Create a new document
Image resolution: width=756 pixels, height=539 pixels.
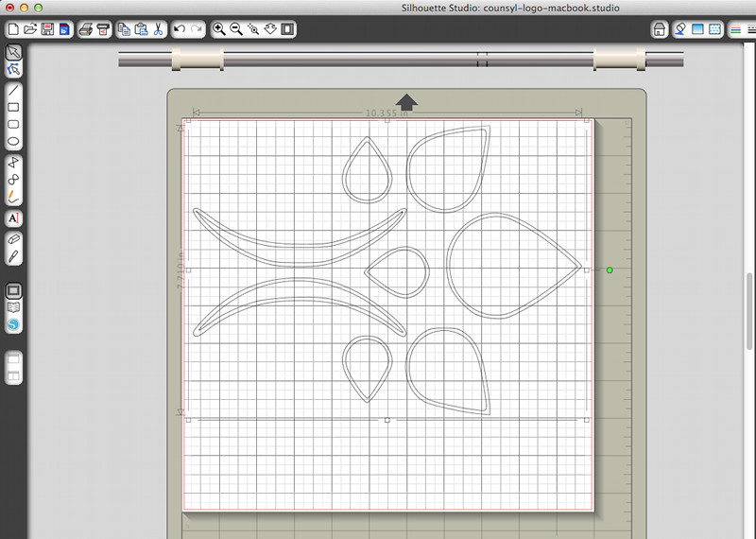(x=13, y=29)
